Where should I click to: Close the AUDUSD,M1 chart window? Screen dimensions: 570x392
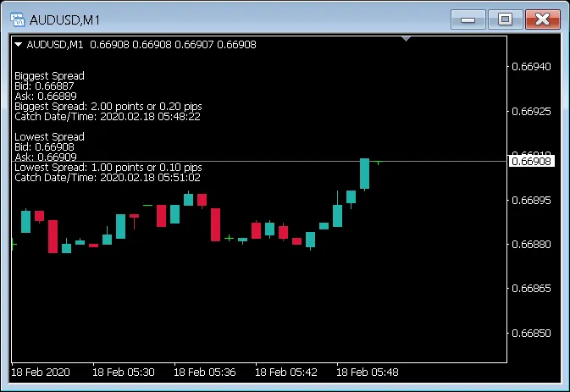click(x=543, y=19)
